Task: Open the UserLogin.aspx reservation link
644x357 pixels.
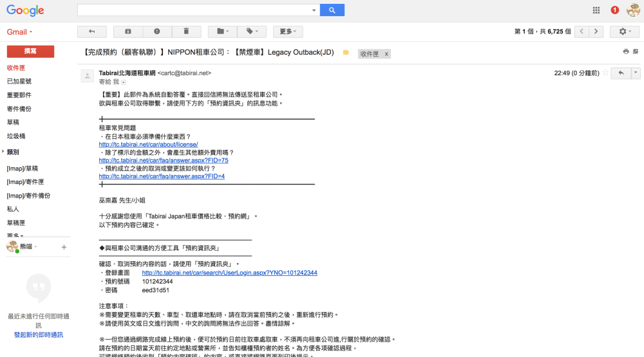Action: pos(230,273)
